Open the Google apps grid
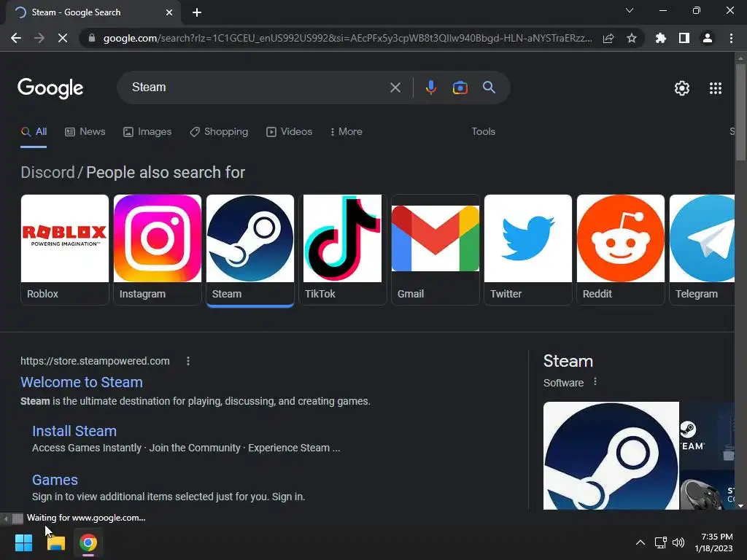Screen dimensions: 747x560 click(715, 88)
